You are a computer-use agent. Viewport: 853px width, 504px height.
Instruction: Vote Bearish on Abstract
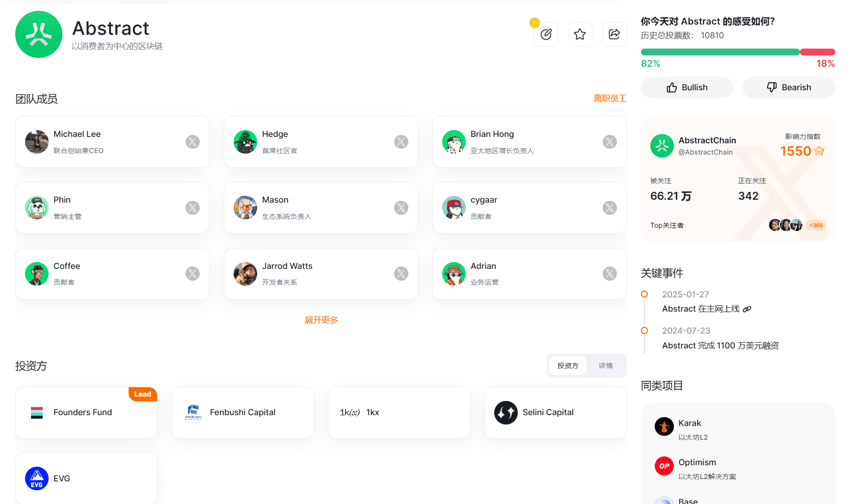(789, 87)
